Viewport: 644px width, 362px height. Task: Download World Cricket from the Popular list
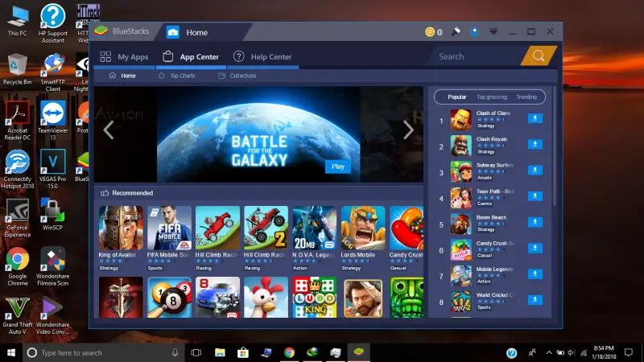[535, 299]
